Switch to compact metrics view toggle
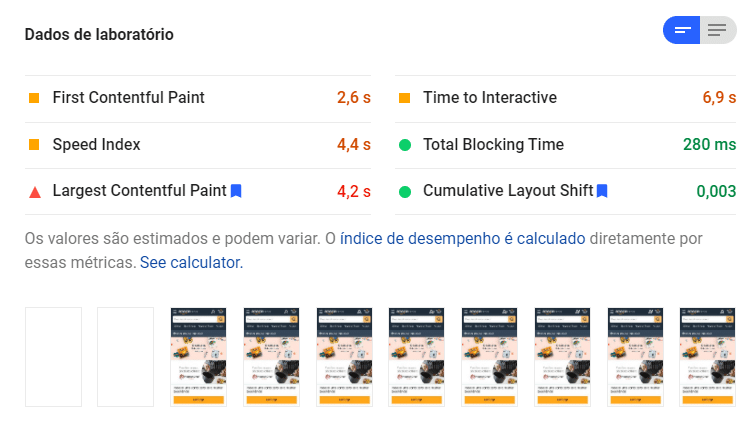Image resolution: width=752 pixels, height=428 pixels. (x=682, y=30)
